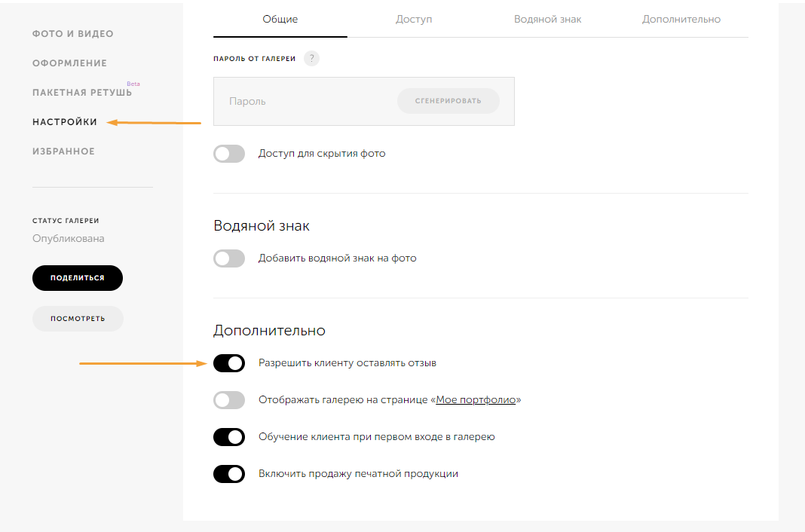Select Пакетная ретушь in sidebar
The width and height of the screenshot is (805, 532).
81,93
